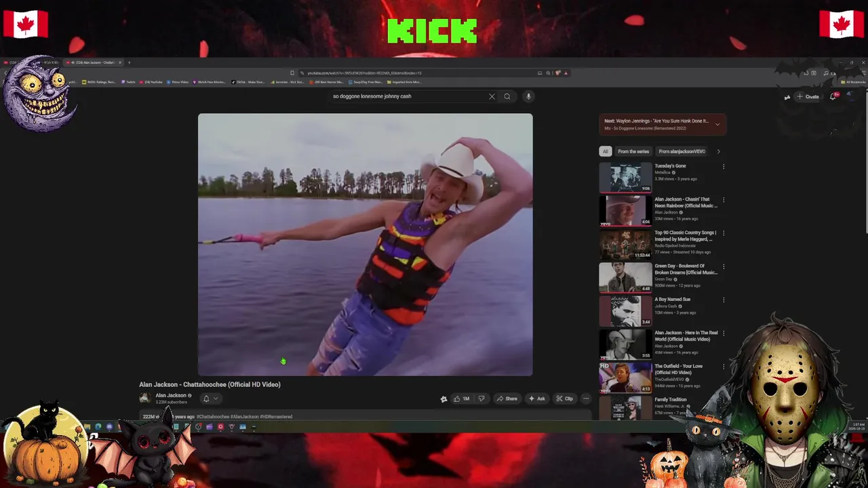This screenshot has height=488, width=868.
Task: Expand subscription notification bell dropdown
Action: click(211, 399)
